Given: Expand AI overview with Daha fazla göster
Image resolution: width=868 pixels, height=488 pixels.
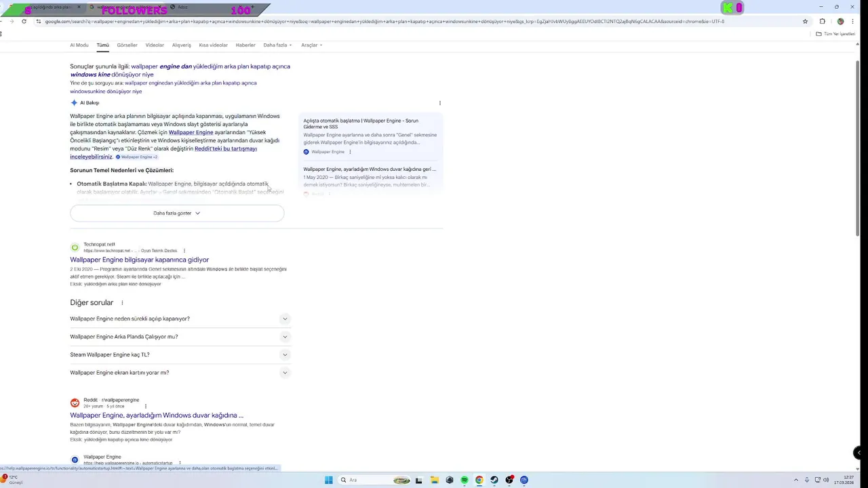Looking at the screenshot, I should 177,213.
